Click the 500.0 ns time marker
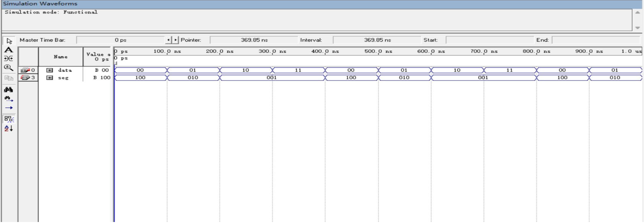 (x=378, y=51)
